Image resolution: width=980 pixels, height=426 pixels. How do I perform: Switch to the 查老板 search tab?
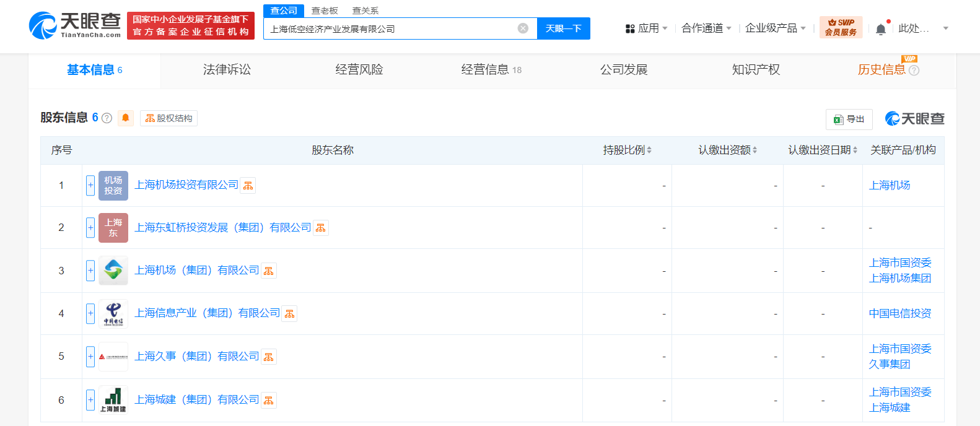point(325,11)
